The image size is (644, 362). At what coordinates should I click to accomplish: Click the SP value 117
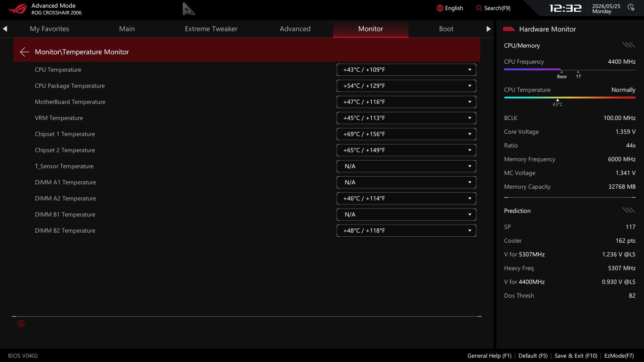click(630, 227)
